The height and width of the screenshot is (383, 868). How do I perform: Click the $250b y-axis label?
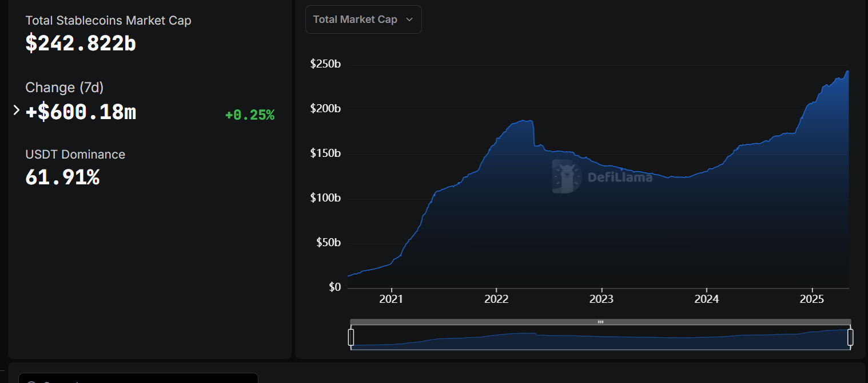(325, 64)
